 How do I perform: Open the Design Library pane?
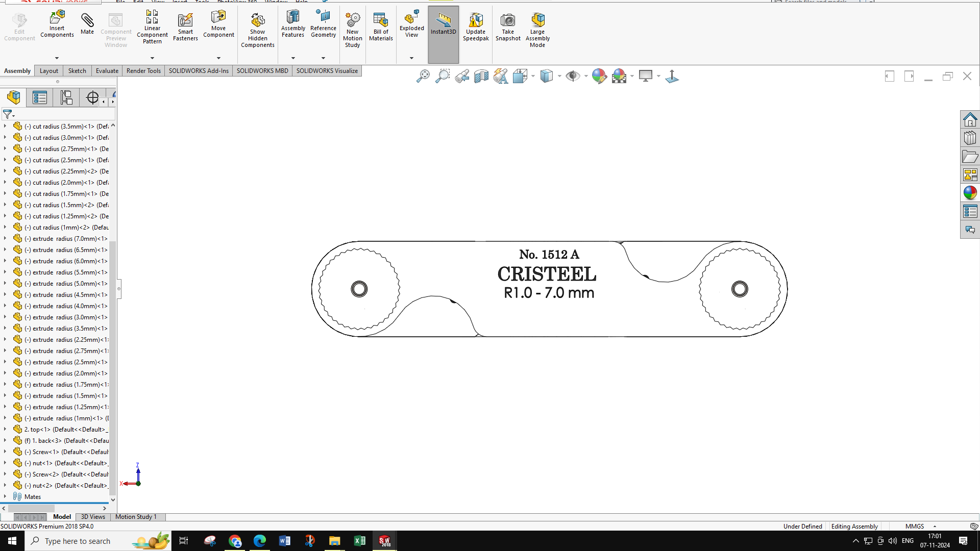(x=970, y=138)
